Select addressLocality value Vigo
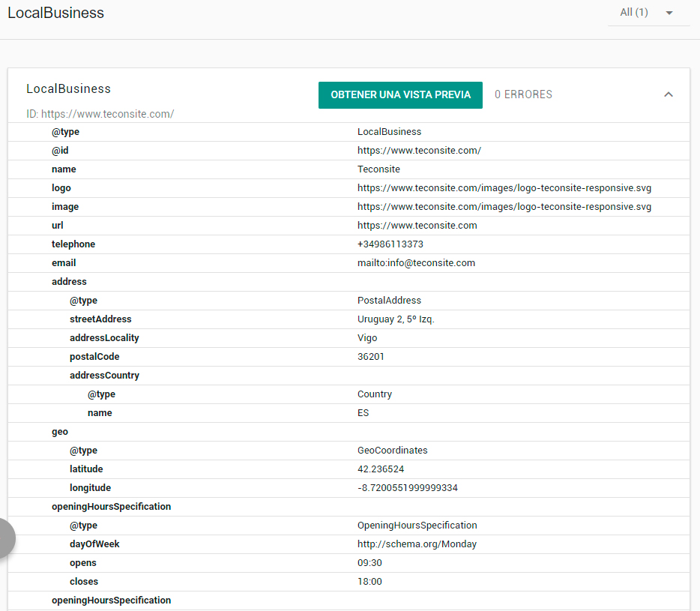This screenshot has height=611, width=700. [367, 338]
